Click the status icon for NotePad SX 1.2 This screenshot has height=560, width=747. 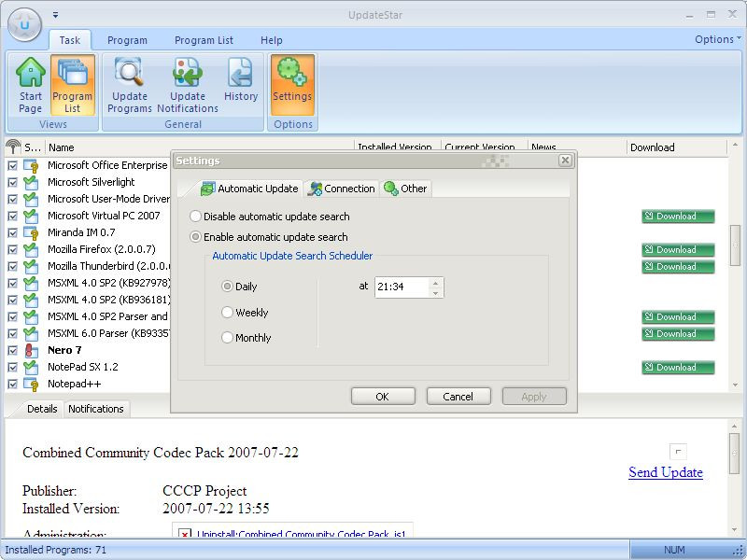(31, 367)
